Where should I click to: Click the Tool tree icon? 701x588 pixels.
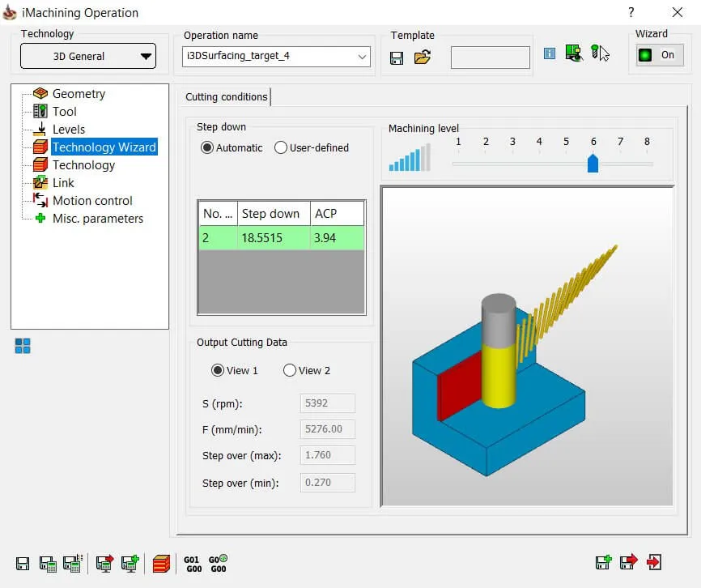pos(40,111)
